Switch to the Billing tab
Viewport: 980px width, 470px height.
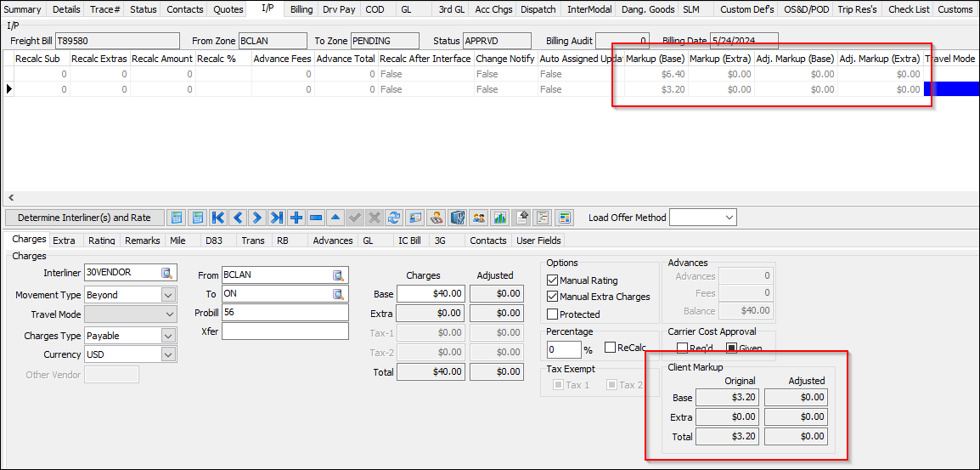(x=301, y=9)
